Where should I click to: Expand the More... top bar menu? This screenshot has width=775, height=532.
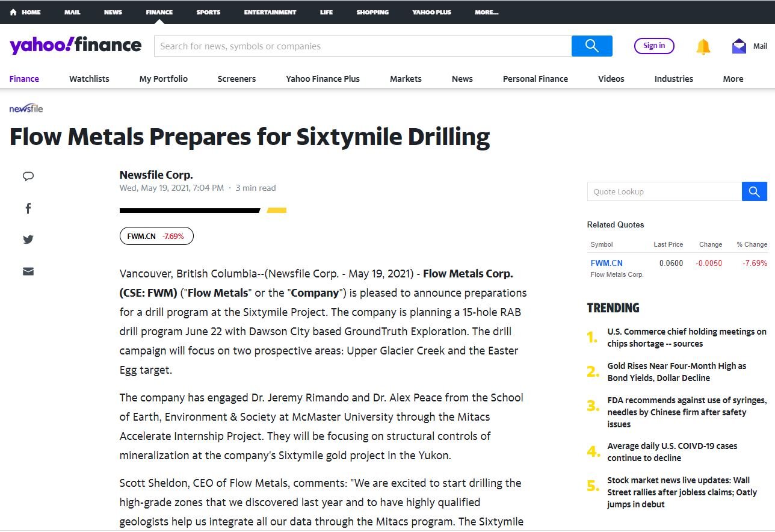(486, 12)
